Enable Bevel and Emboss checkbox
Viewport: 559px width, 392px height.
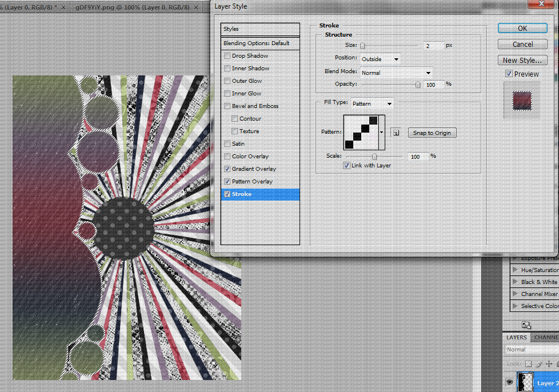227,106
